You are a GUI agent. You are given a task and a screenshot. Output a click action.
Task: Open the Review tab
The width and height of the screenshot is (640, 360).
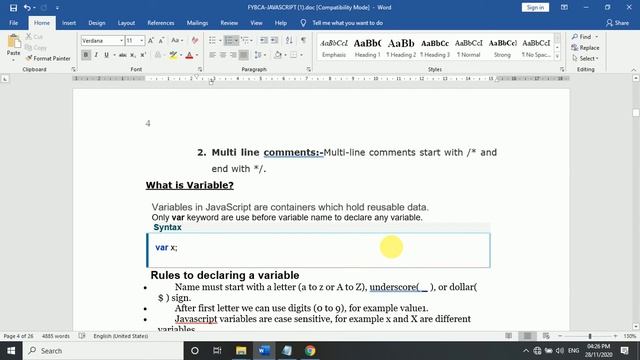coord(229,23)
